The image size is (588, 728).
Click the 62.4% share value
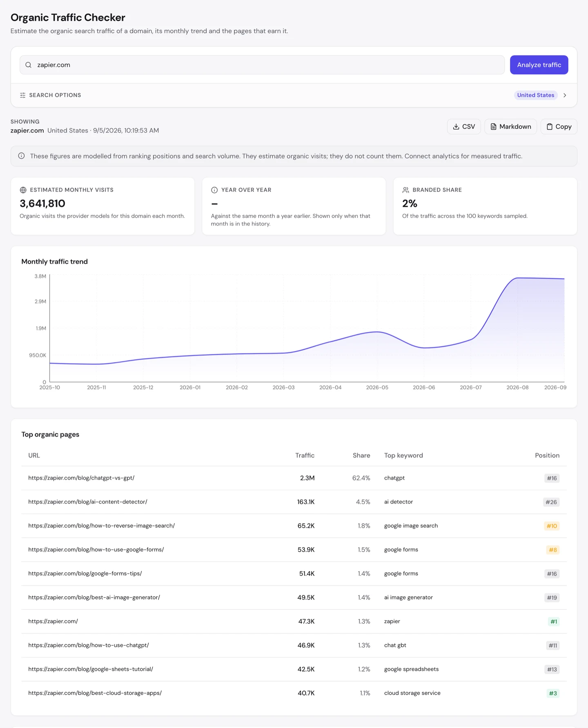pyautogui.click(x=361, y=478)
